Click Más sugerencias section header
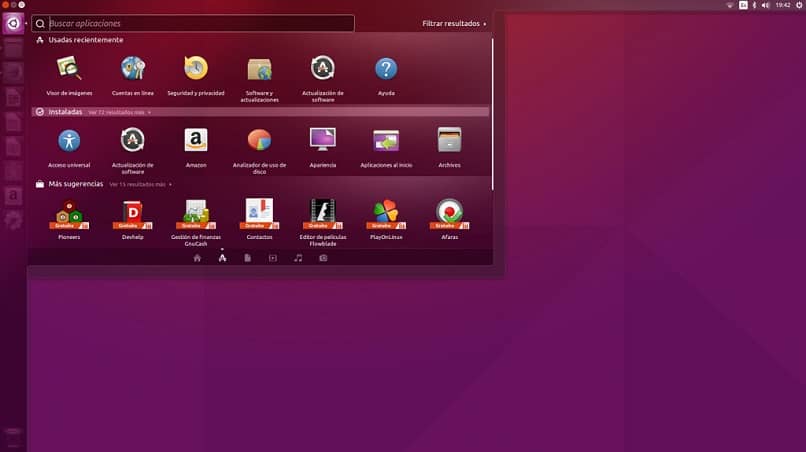806x452 pixels. (69, 184)
